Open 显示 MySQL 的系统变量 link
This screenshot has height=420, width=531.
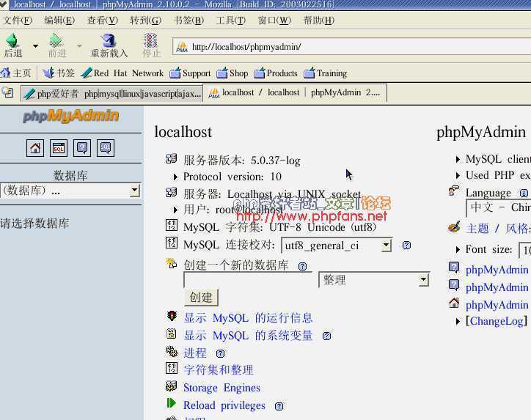tap(248, 336)
